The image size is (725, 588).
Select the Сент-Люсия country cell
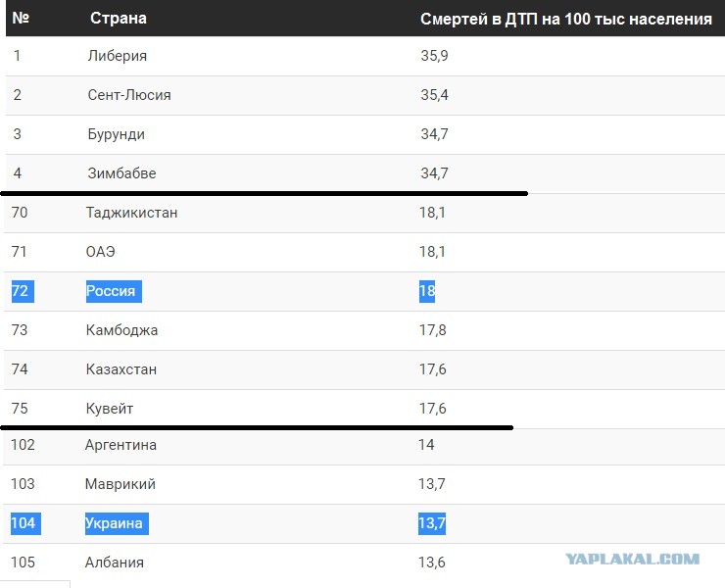[x=129, y=95]
